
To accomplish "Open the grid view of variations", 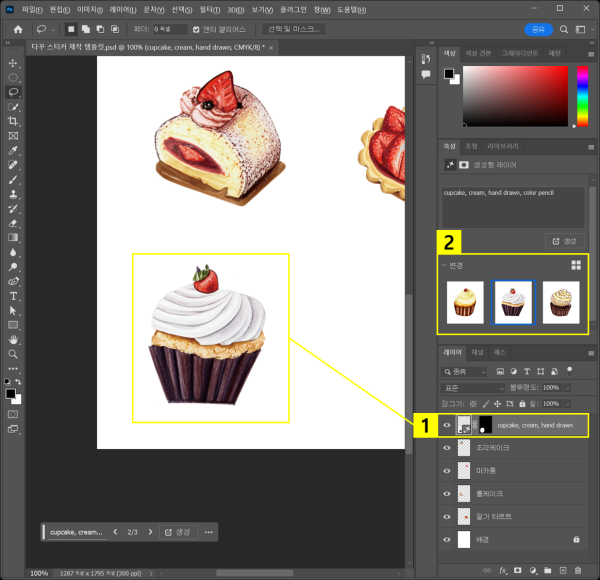I will click(576, 265).
